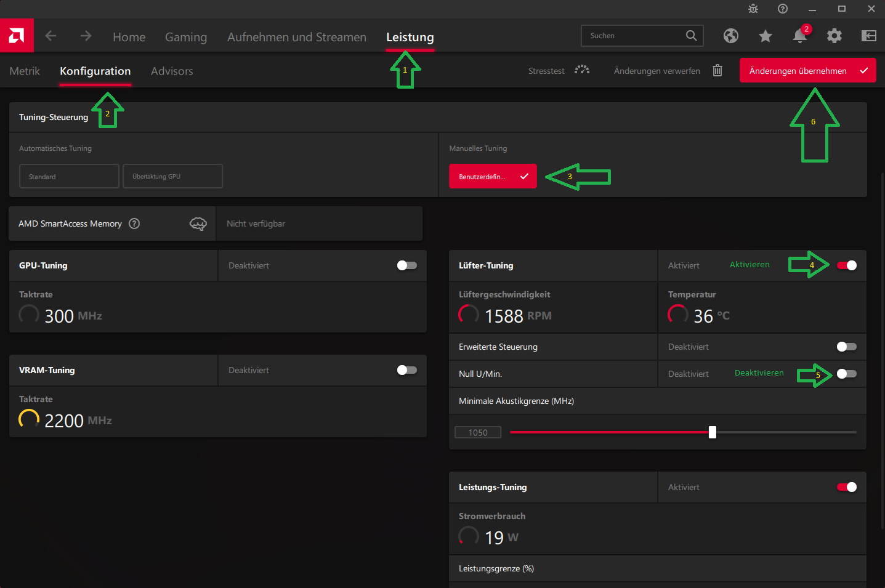
Task: Open notifications bell icon
Action: 800,36
